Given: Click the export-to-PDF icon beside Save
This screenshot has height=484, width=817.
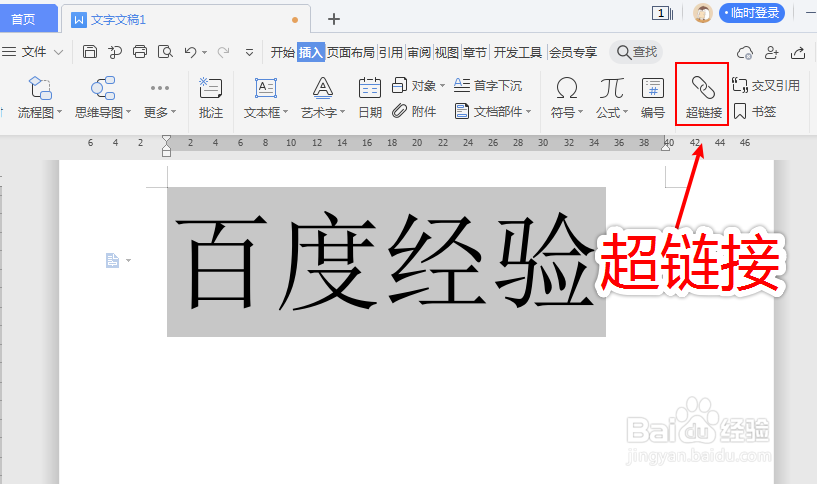Looking at the screenshot, I should click(115, 52).
